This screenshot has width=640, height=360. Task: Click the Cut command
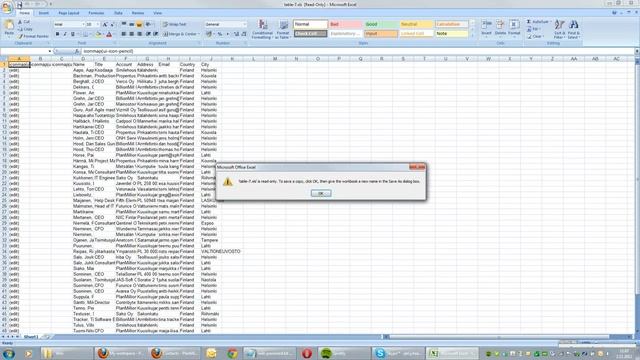point(24,22)
